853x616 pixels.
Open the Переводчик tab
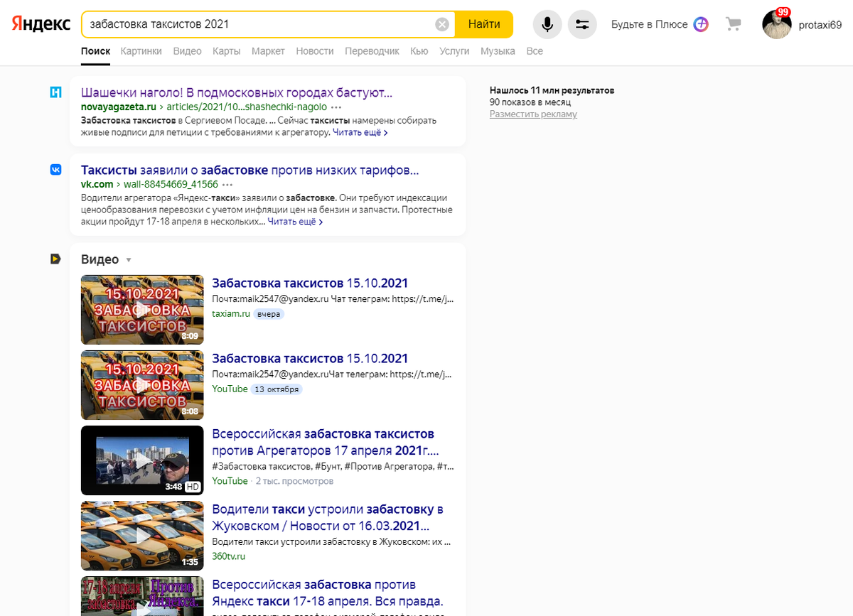372,51
